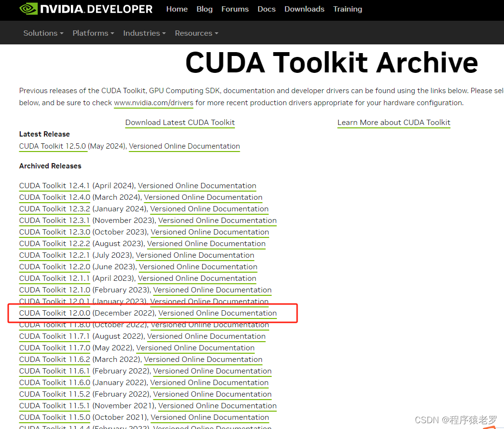This screenshot has width=504, height=429.
Task: Open documentation link for CUDA 11.5.1
Action: pyautogui.click(x=218, y=406)
